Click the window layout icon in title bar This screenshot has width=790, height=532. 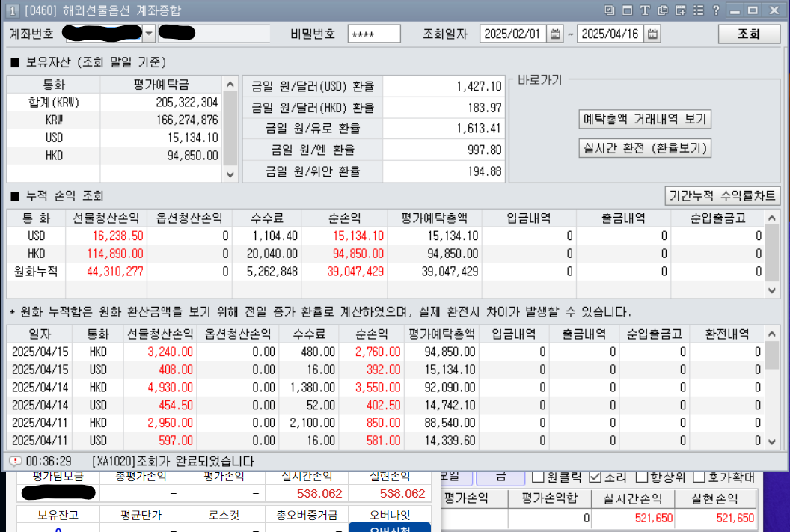[x=627, y=10]
